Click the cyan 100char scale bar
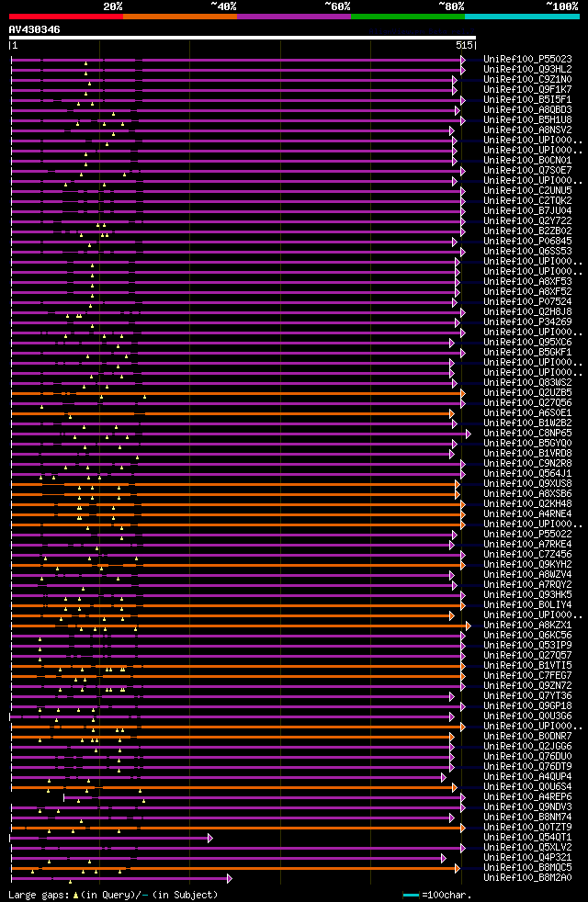Viewport: 588px width, 902px height. 411,895
